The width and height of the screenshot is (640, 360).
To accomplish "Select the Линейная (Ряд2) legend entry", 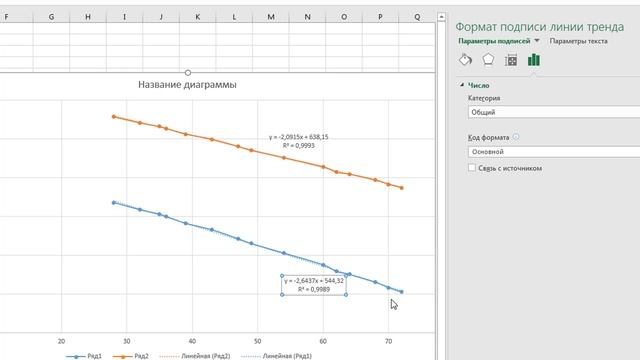I will (x=195, y=356).
